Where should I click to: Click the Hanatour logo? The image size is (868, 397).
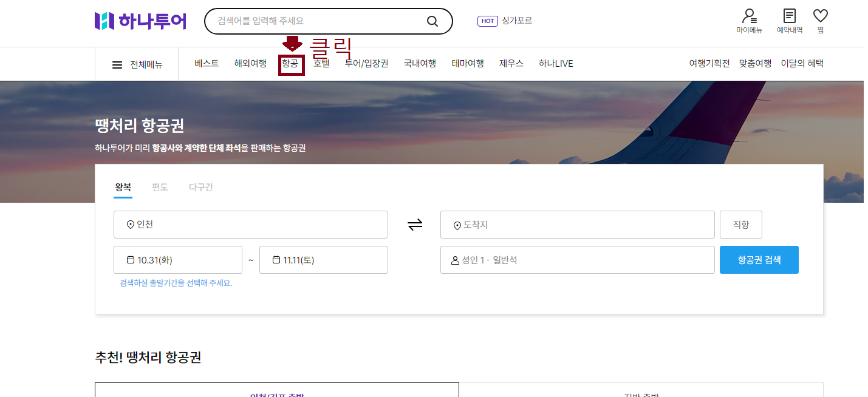(x=140, y=19)
